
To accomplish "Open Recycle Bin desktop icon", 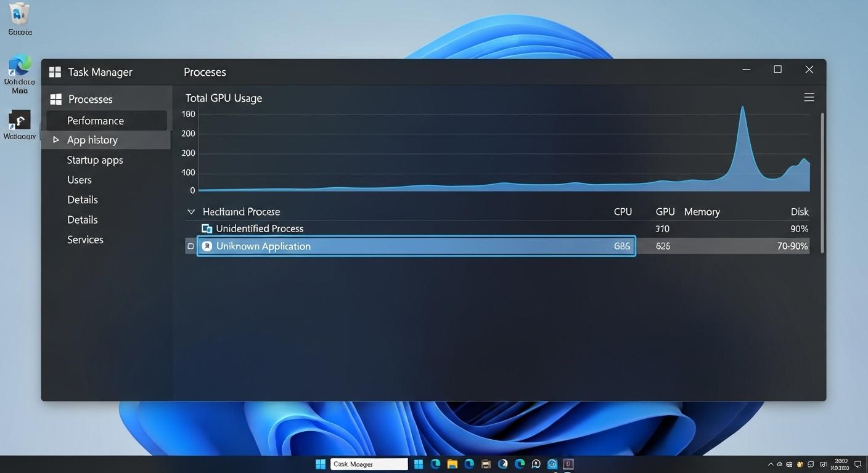I will pyautogui.click(x=20, y=14).
